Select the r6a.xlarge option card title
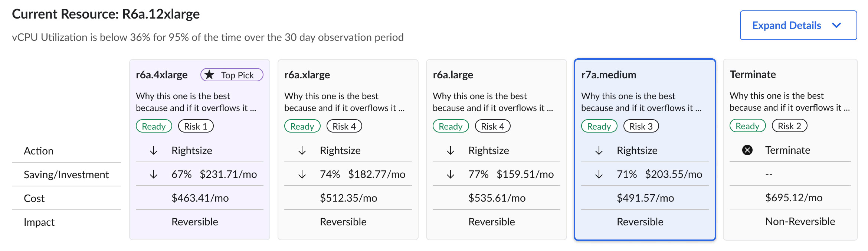The image size is (868, 251). 307,75
